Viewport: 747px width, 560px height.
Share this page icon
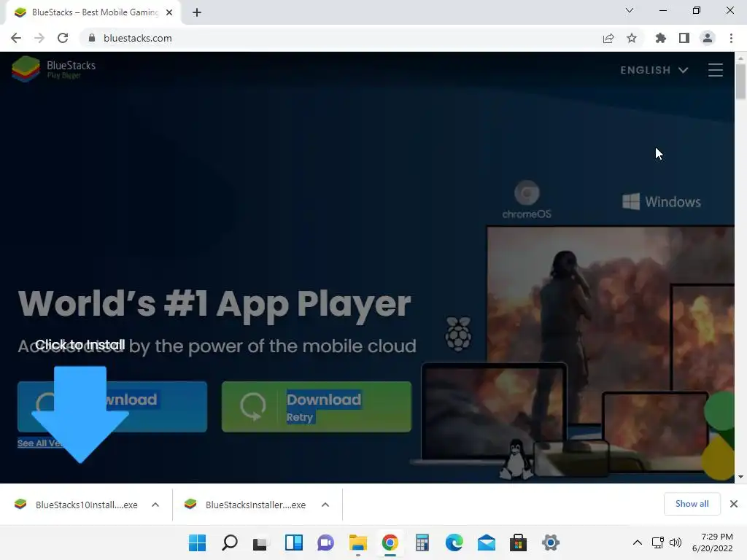click(x=608, y=38)
